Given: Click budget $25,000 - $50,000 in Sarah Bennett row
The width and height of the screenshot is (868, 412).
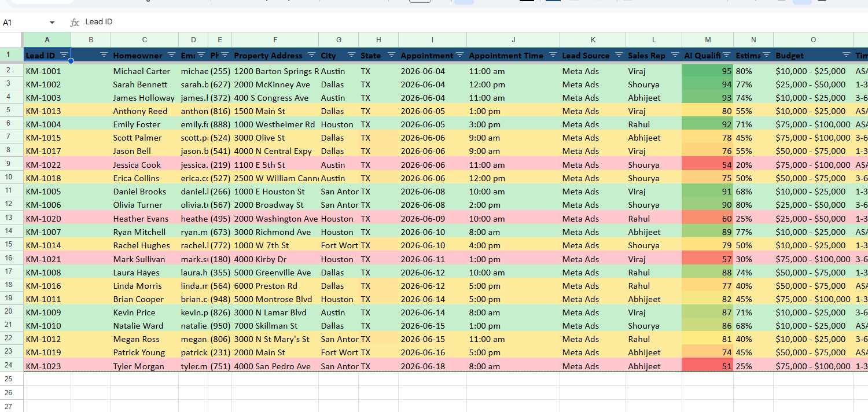Looking at the screenshot, I should [x=813, y=84].
